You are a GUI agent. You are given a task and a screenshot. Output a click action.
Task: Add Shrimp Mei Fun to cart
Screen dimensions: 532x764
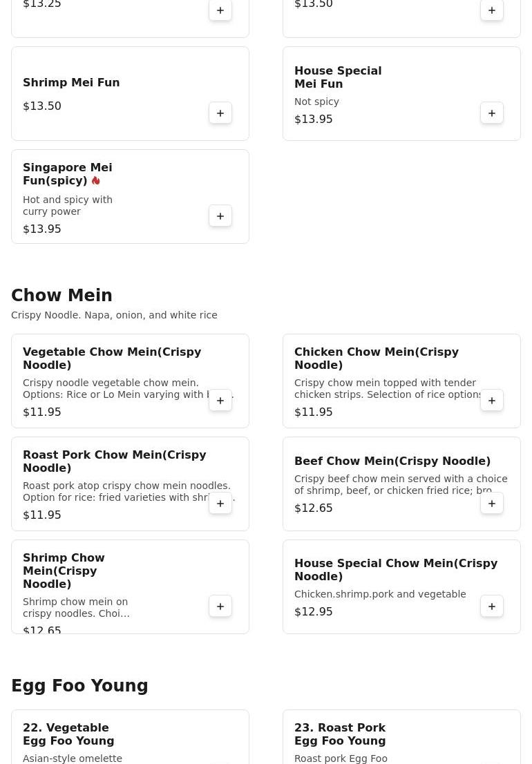[220, 113]
